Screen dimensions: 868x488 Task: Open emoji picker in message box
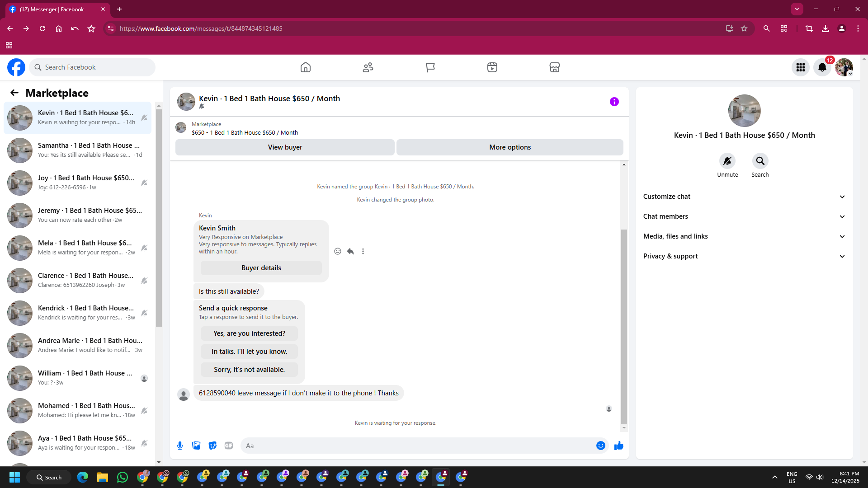click(x=600, y=446)
